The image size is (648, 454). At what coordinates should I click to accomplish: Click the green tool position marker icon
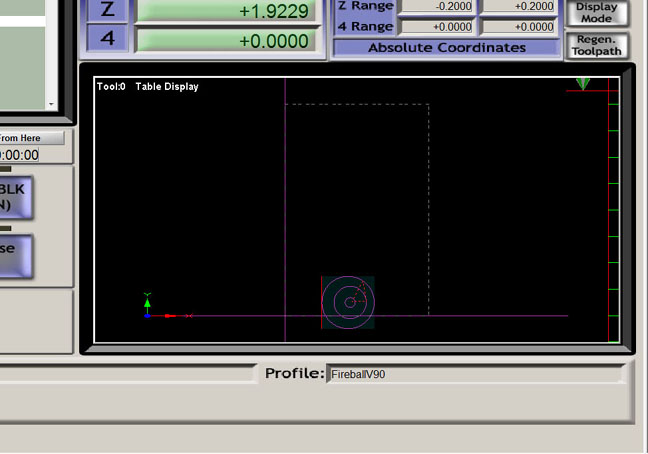click(x=583, y=84)
